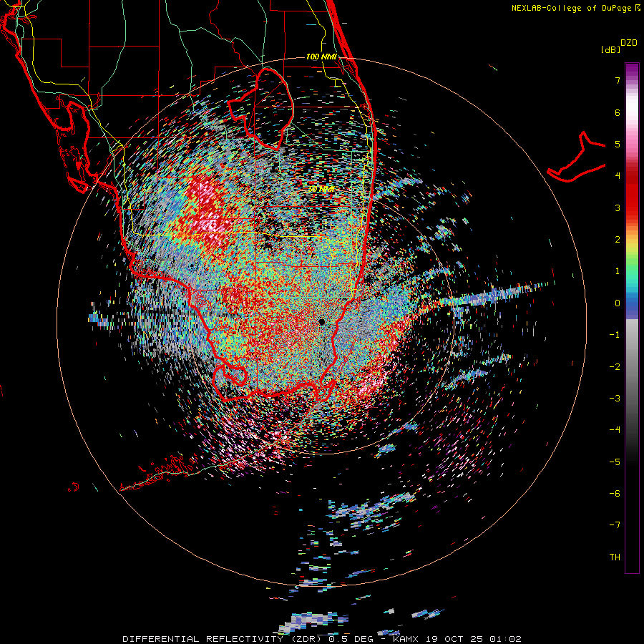644x644 pixels.
Task: Click the -1 value on the color scale
Action: click(x=615, y=334)
